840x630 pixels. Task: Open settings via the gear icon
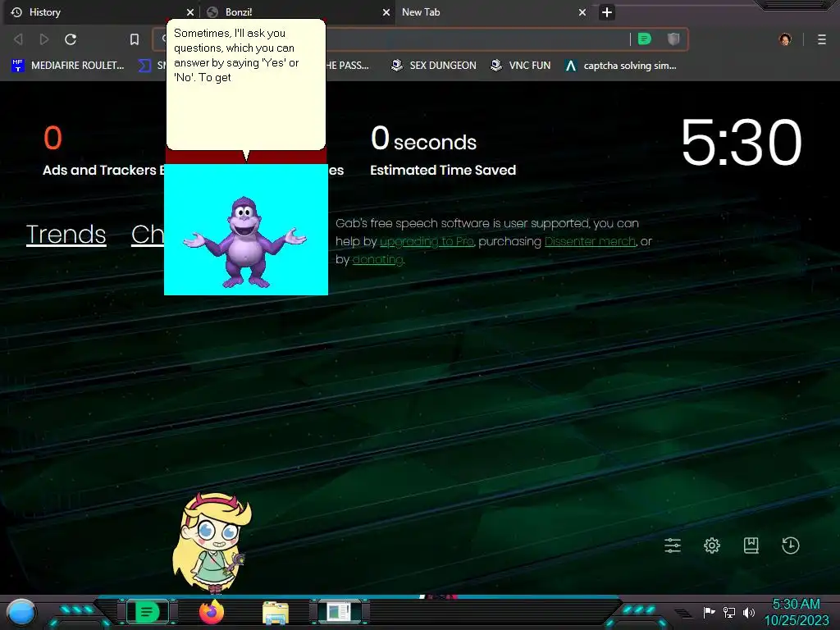click(712, 546)
